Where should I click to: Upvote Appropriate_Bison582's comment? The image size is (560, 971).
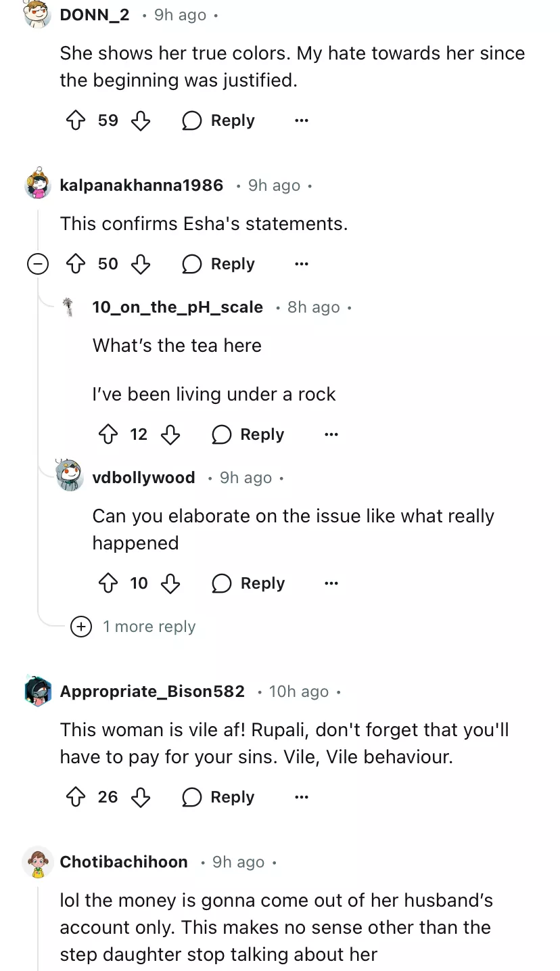(x=75, y=797)
